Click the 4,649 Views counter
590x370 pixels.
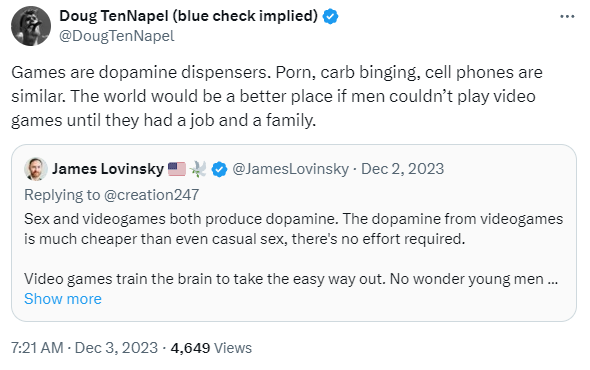(211, 348)
